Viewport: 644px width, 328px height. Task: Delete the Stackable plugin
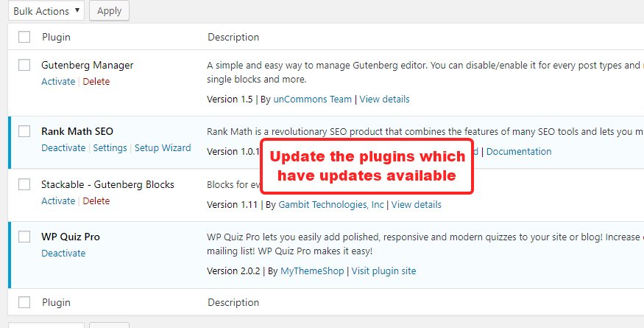click(x=96, y=201)
